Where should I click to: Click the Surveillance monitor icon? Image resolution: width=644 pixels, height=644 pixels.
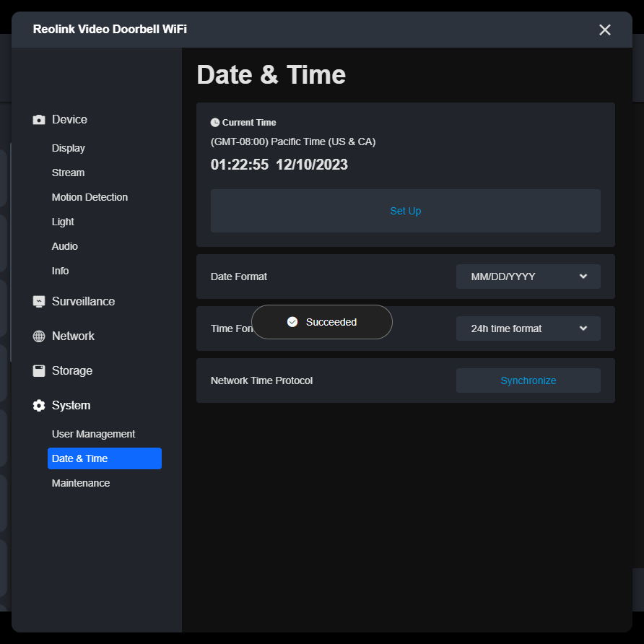click(x=38, y=302)
